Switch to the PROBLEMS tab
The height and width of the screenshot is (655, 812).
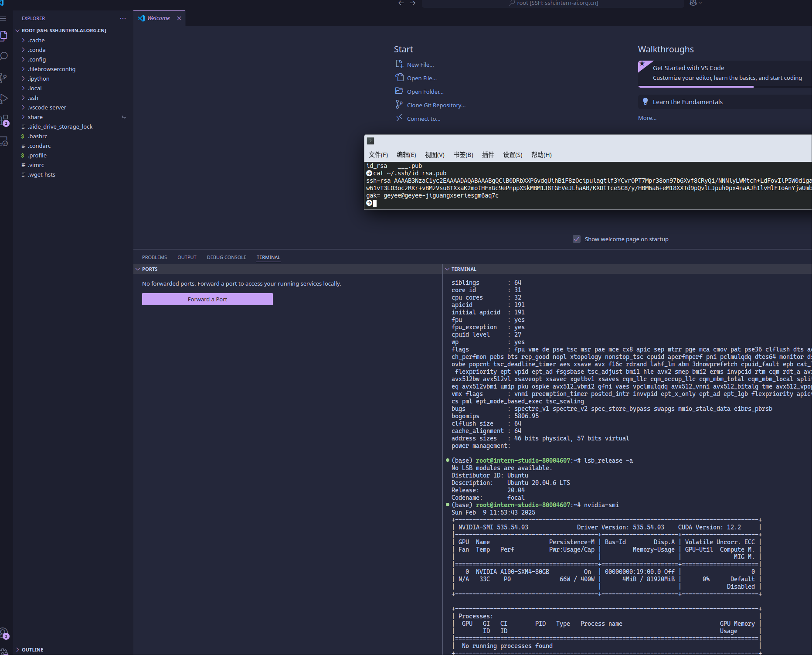(x=154, y=257)
